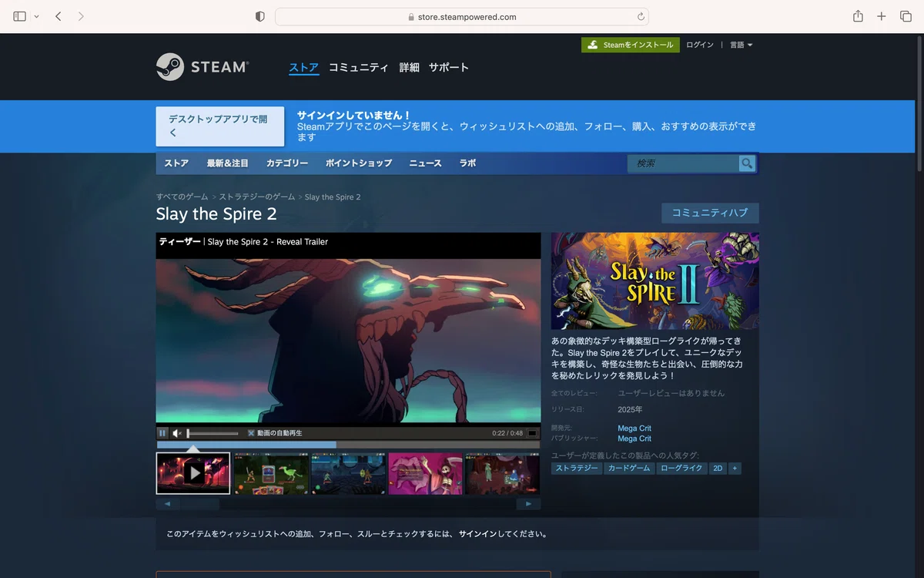Click the ローグライク tag
Screen dimensions: 924x578
pos(682,469)
